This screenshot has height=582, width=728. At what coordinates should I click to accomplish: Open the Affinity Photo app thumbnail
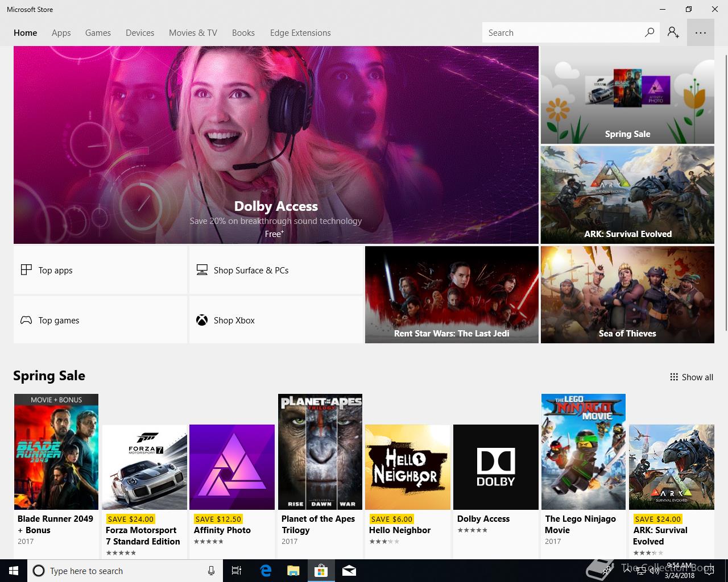point(232,467)
